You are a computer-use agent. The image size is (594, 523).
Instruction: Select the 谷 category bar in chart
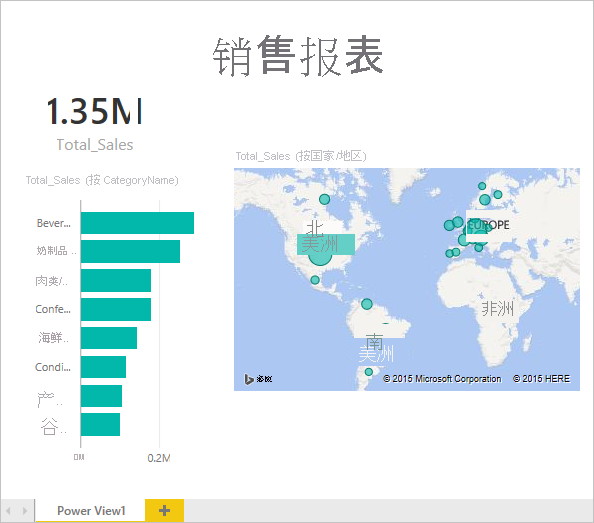click(x=100, y=425)
